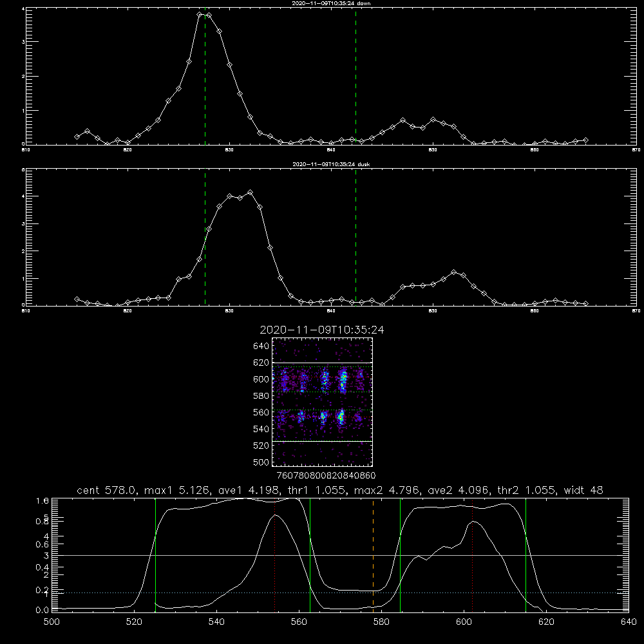
Task: Click the '640' y-axis label of the spectral image
Action: (261, 346)
